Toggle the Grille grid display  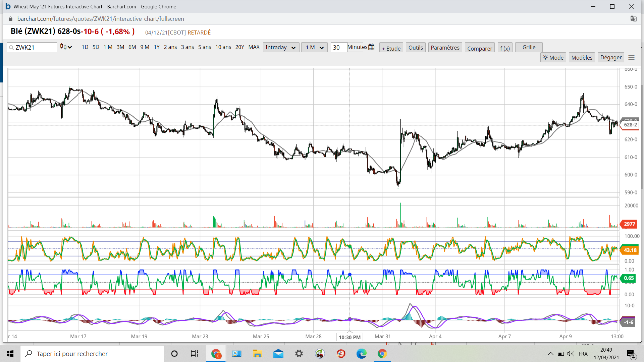click(529, 47)
